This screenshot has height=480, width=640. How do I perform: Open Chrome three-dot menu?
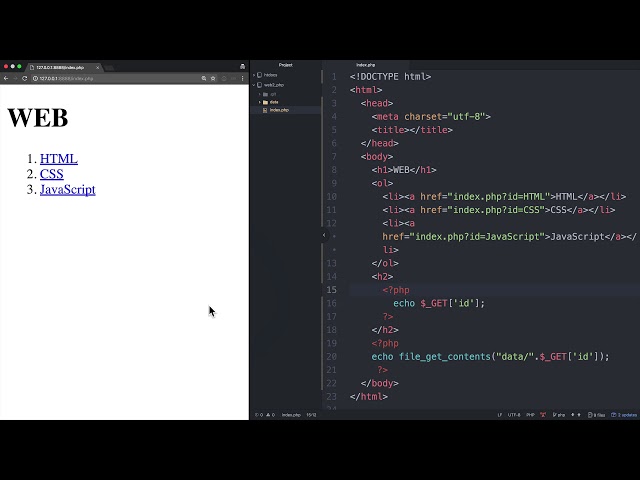point(242,78)
